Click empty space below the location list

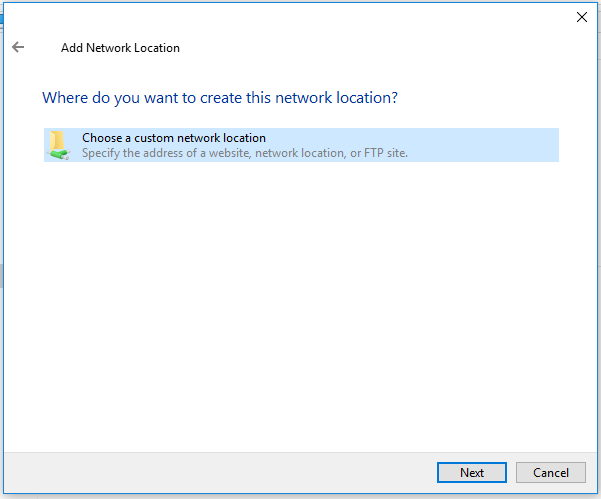pos(300,300)
